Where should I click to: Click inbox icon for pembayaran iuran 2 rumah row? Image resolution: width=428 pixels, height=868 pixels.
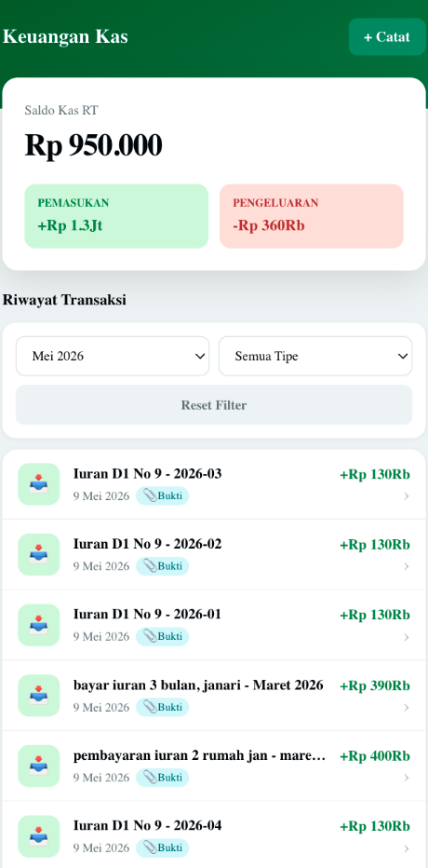(x=39, y=766)
